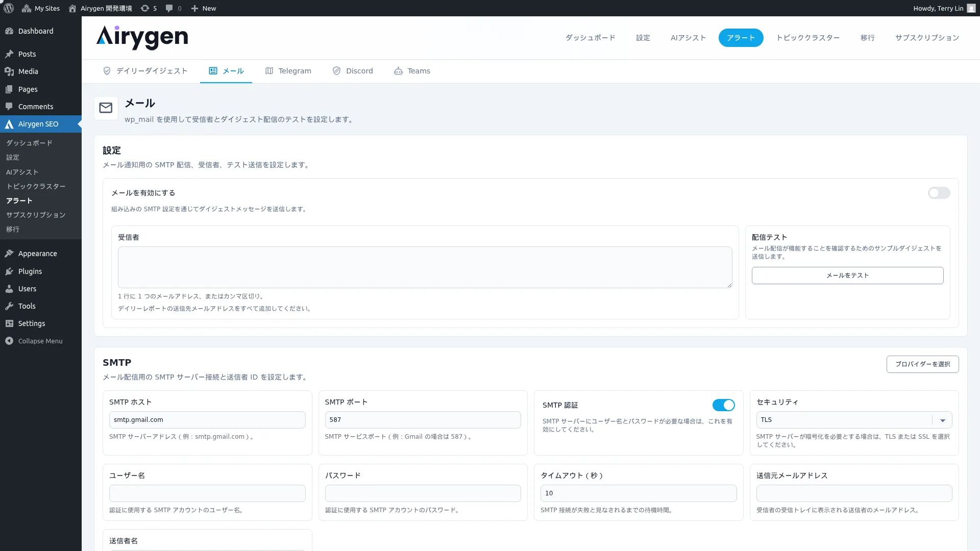980x551 pixels.
Task: Click the メールをテスト button
Action: pyautogui.click(x=847, y=275)
